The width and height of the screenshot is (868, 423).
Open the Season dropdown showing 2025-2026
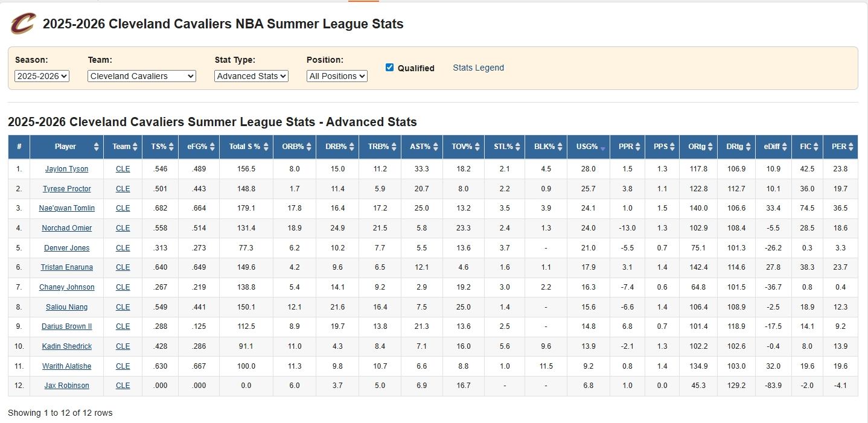[42, 76]
